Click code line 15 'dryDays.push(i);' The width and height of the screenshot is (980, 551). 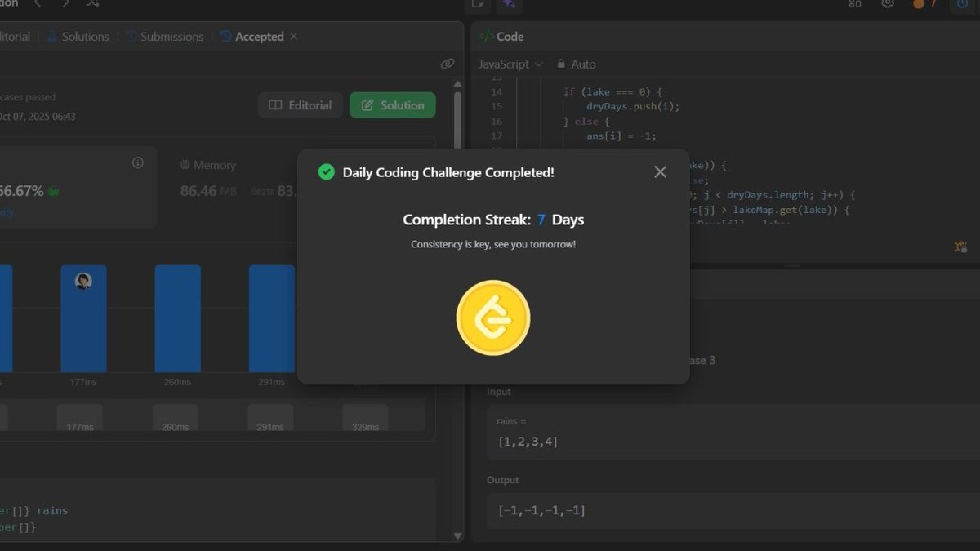click(633, 106)
